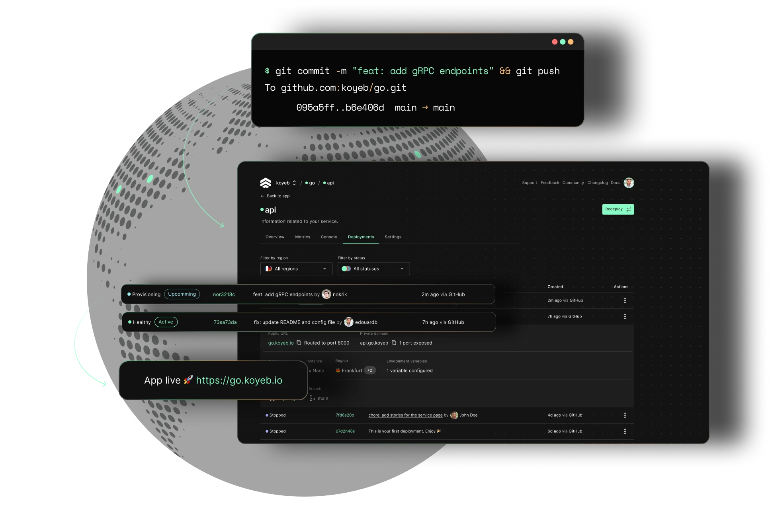770x532 pixels.
Task: Select the Overview tab
Action: click(x=273, y=237)
